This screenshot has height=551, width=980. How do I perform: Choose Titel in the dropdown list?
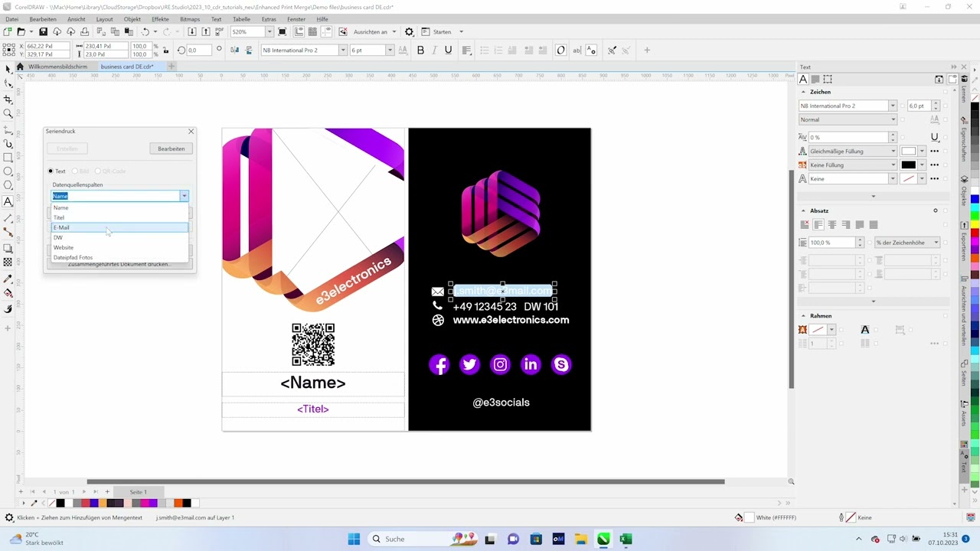point(119,217)
